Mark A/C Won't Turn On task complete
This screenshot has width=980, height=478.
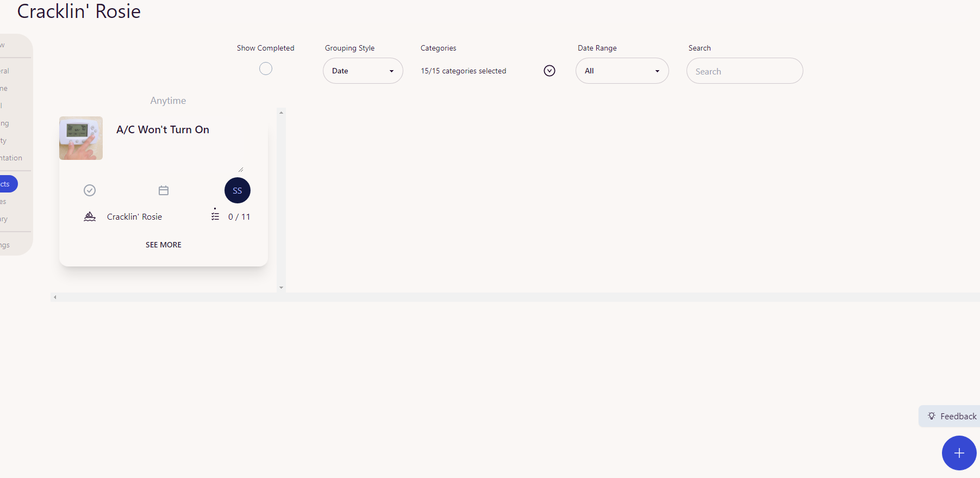90,190
